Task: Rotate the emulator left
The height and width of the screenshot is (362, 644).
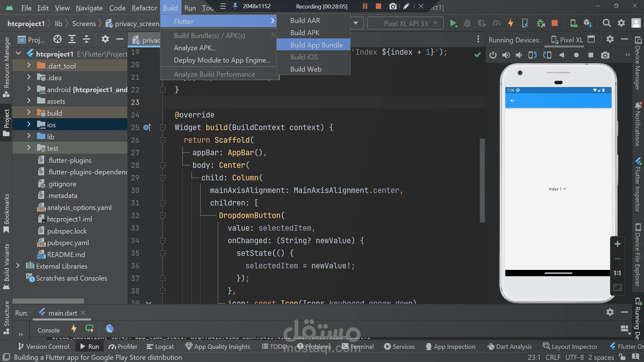Action: pos(532,55)
